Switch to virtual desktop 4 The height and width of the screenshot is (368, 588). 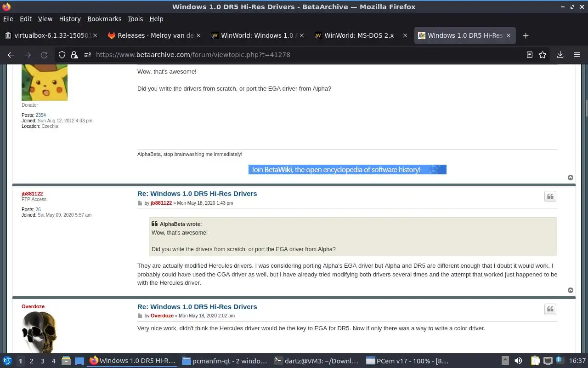(x=54, y=361)
